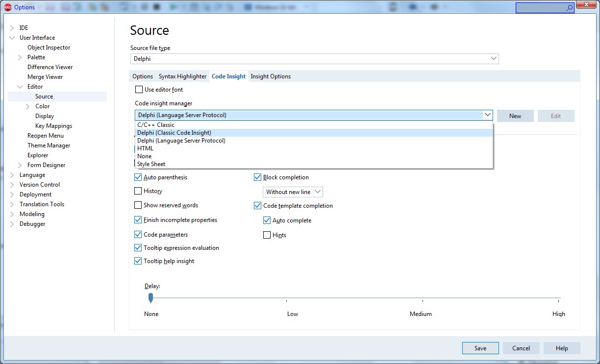
Task: Select Object Inspector in the tree
Action: point(49,48)
